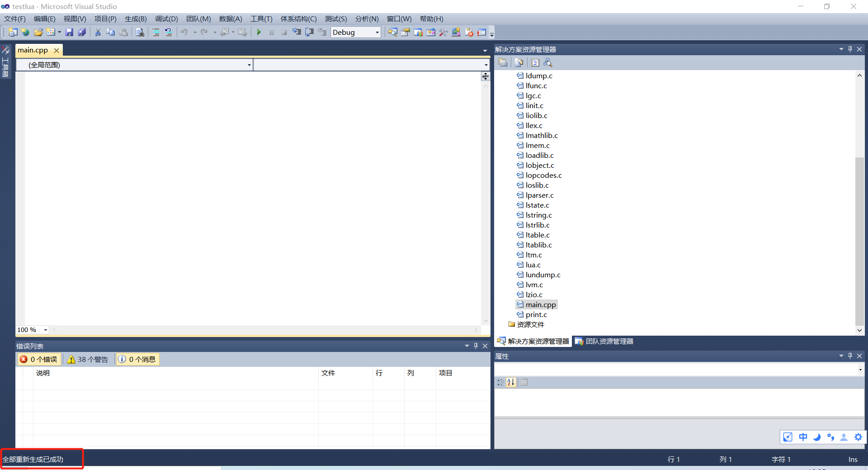This screenshot has height=470, width=868.
Task: Click the Undo arrow icon
Action: pos(184,32)
